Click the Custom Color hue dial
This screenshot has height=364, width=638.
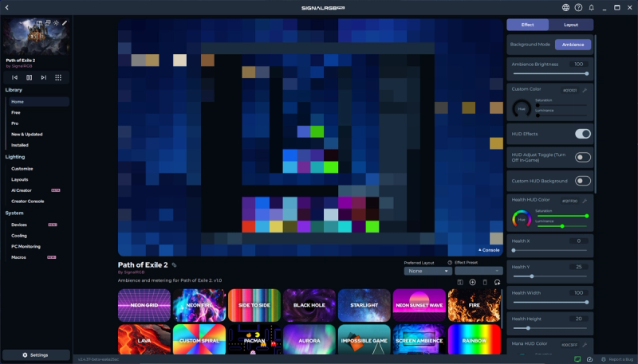522,108
